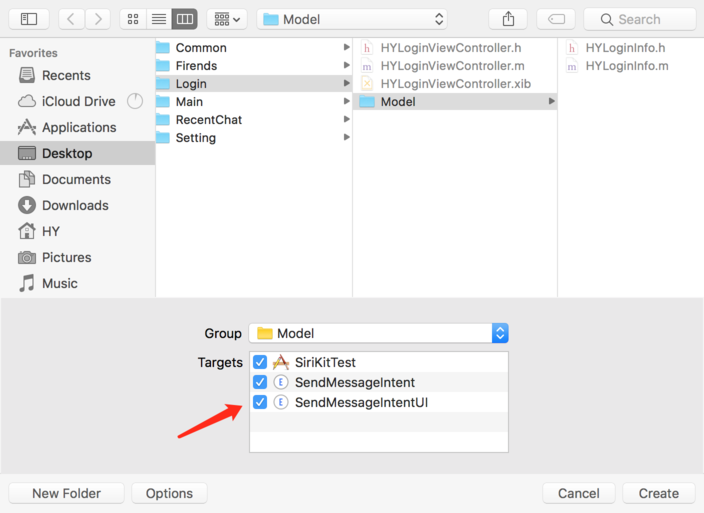The width and height of the screenshot is (704, 513).
Task: Expand the RecentChat folder arrow
Action: click(346, 119)
